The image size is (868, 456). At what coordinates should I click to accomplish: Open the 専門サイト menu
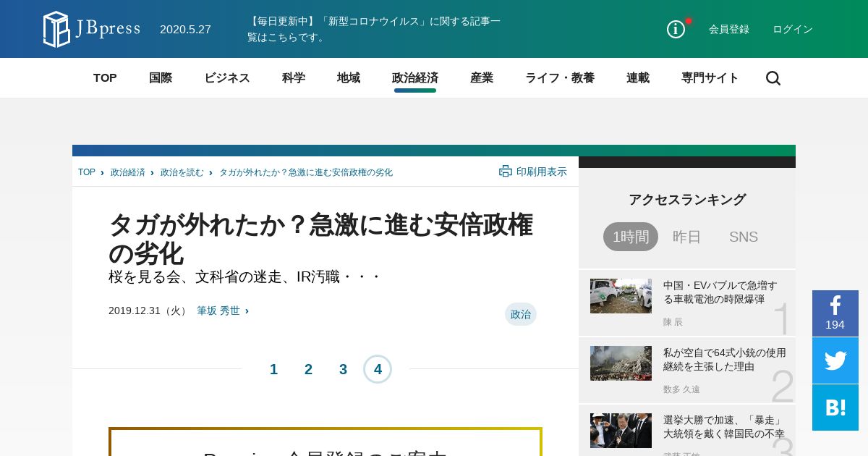pyautogui.click(x=710, y=78)
